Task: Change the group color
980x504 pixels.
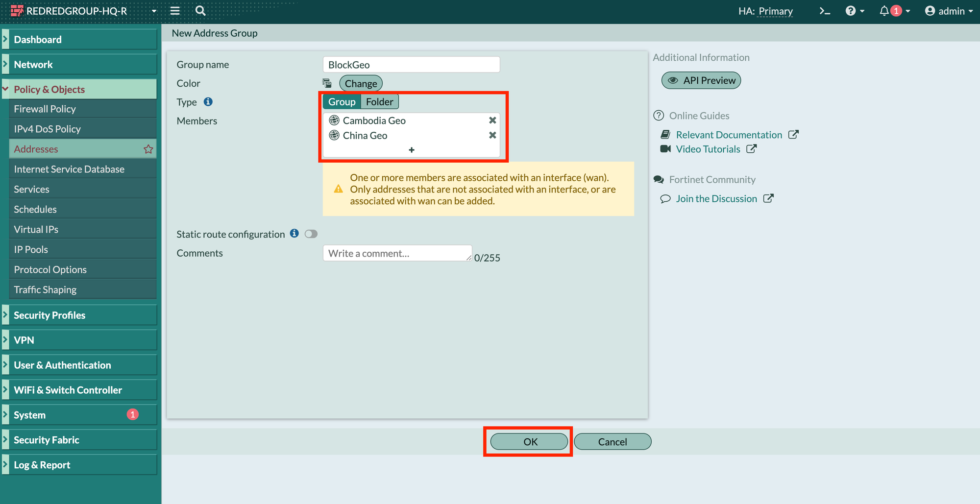Action: click(361, 84)
